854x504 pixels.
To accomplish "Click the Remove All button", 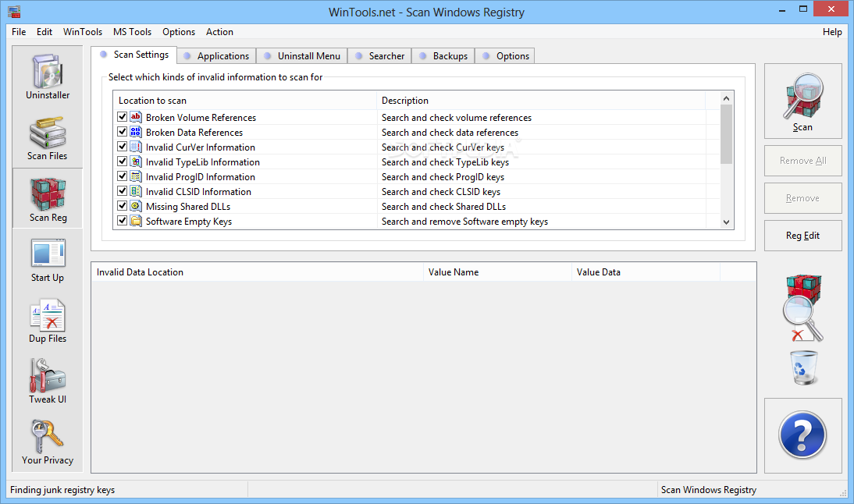I will coord(802,161).
